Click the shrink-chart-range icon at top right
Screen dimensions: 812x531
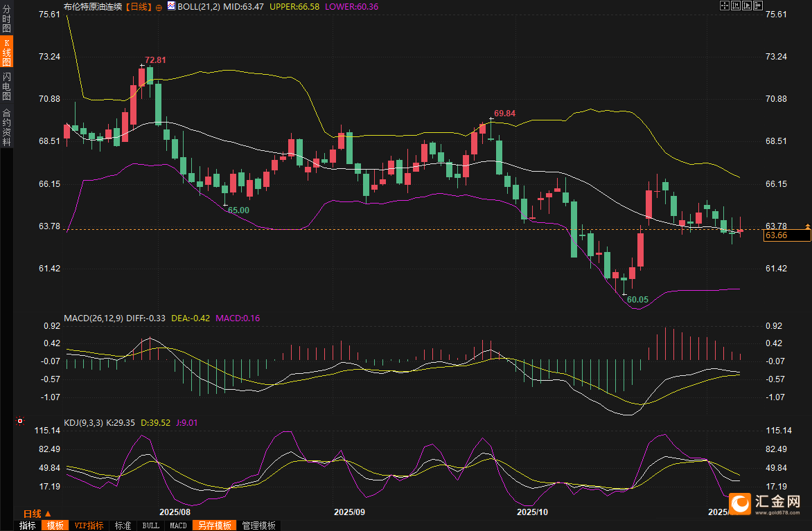[x=735, y=6]
